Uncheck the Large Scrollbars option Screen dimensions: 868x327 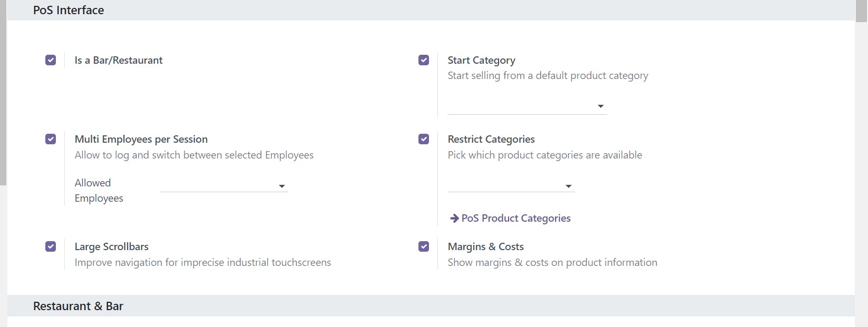[x=51, y=246]
